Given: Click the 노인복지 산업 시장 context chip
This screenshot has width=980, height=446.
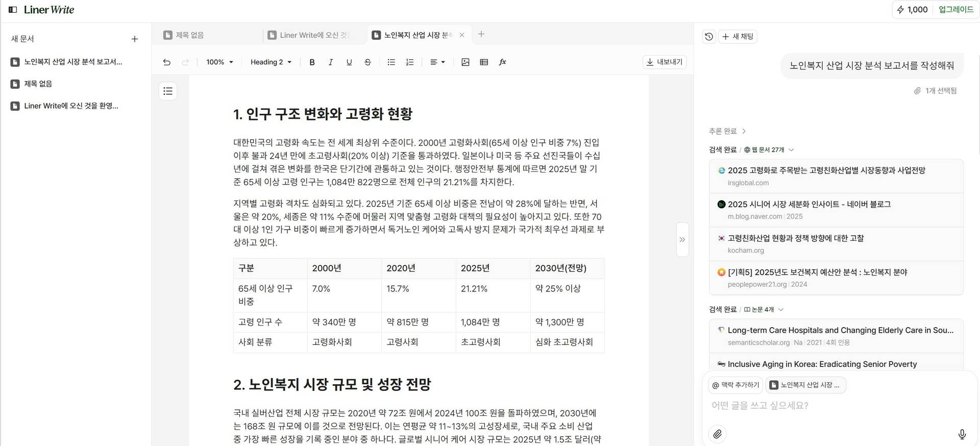Looking at the screenshot, I should pos(806,385).
